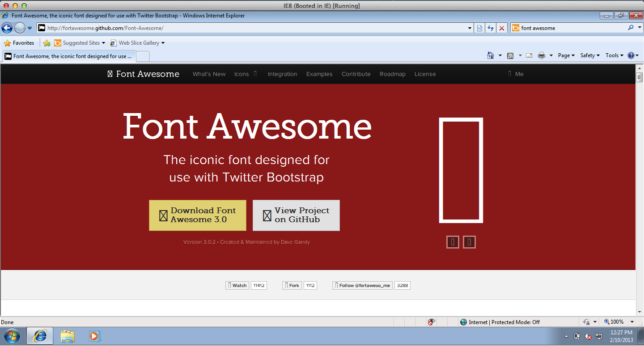Click Internet Explorer taskbar icon
The image size is (644, 346).
(40, 336)
